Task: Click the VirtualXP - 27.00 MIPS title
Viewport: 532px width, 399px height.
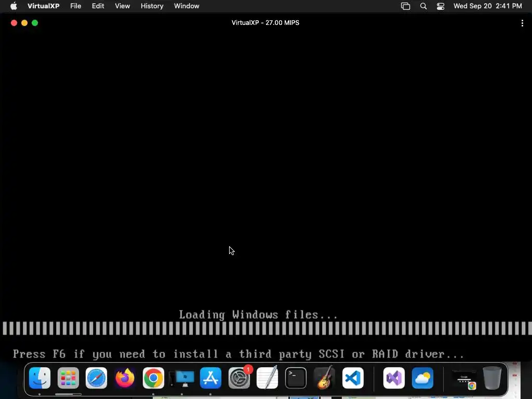Action: 265,23
